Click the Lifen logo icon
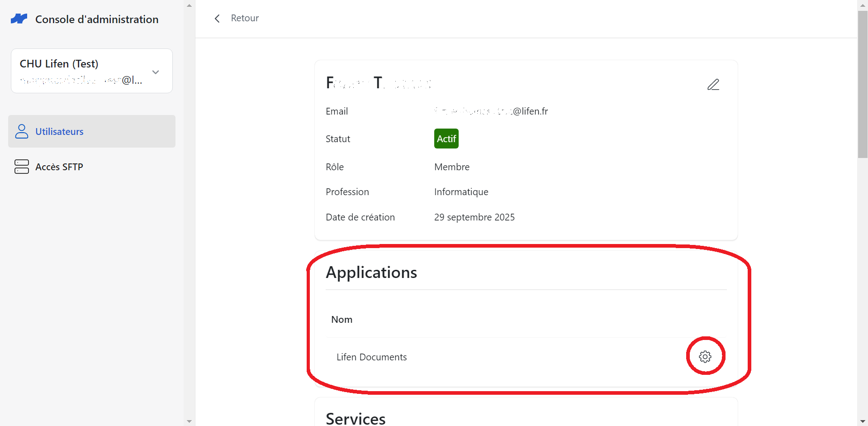Screen dimensions: 868x426 [19, 19]
